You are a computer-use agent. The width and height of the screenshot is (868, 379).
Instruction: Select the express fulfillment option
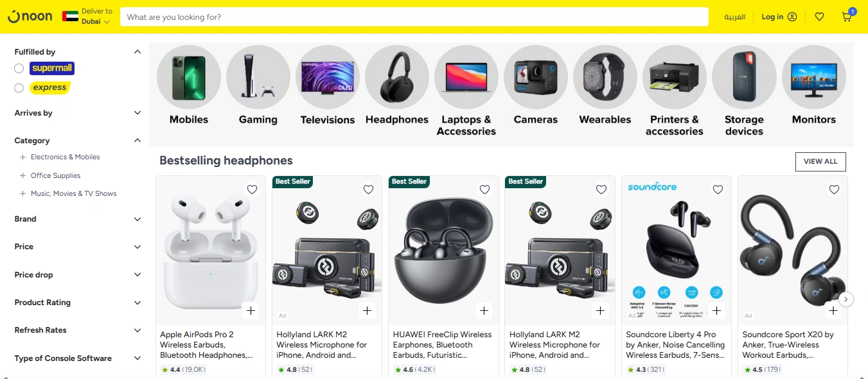pyautogui.click(x=19, y=87)
